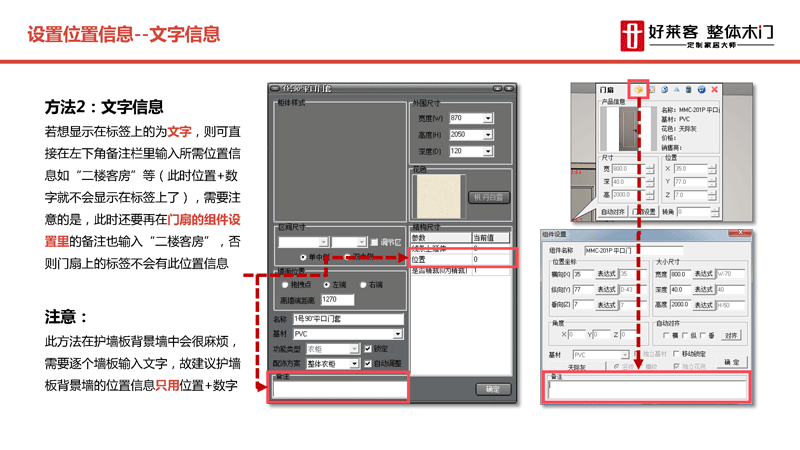800x450 pixels.
Task: Click the 门扇设置 button
Action: [x=644, y=212]
